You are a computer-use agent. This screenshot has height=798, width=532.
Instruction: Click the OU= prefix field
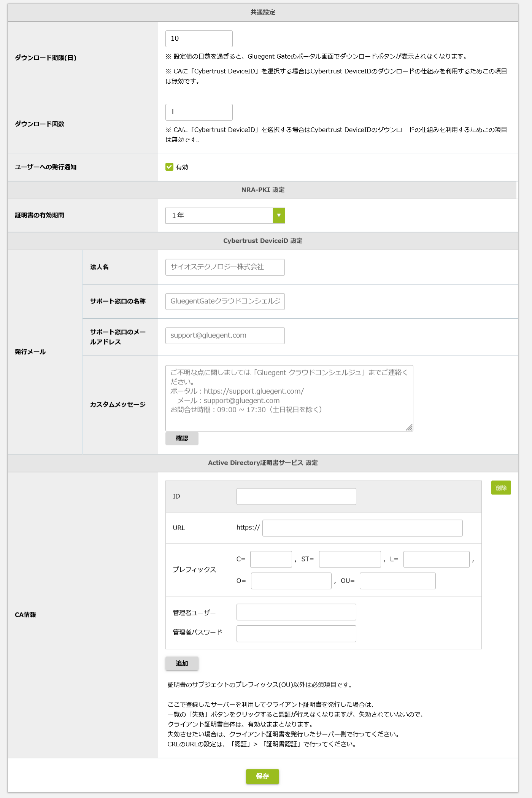click(x=398, y=581)
